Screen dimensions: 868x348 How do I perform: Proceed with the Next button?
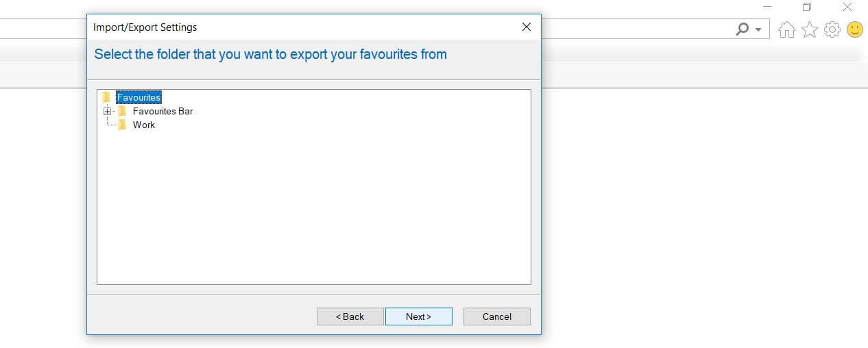418,316
